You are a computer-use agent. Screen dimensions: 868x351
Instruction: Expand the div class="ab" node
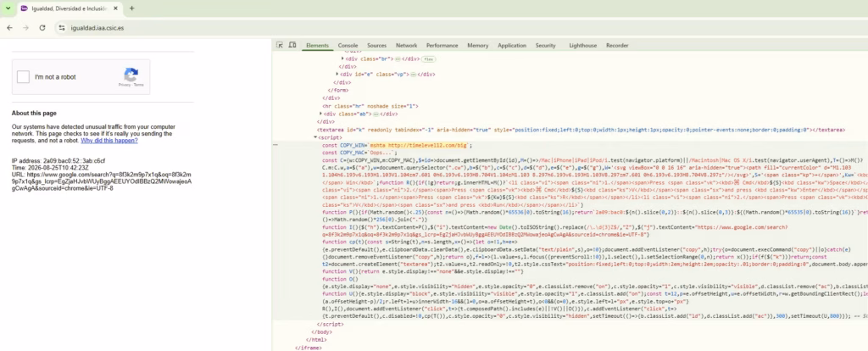tap(321, 114)
